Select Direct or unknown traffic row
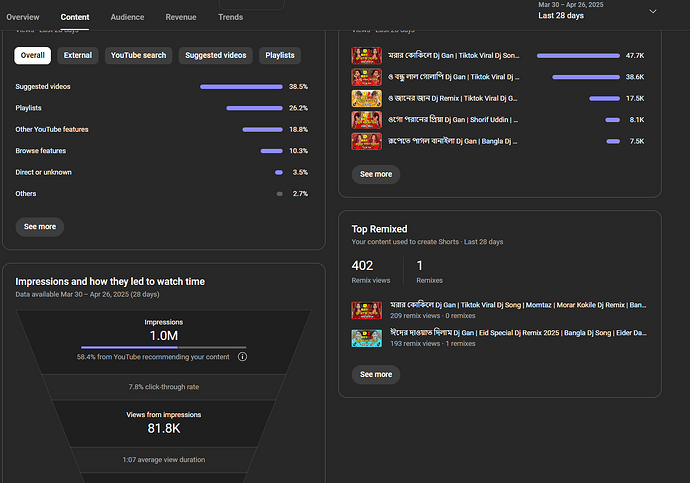The image size is (690, 483). 161,172
